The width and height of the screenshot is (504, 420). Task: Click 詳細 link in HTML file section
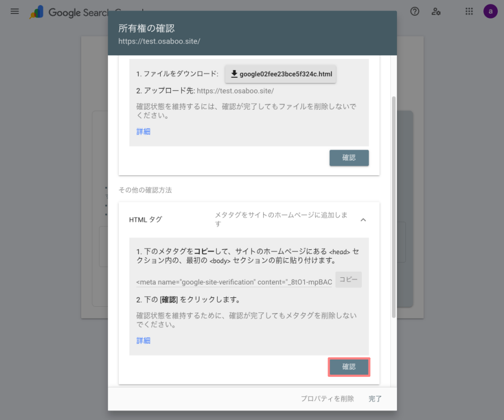pyautogui.click(x=143, y=132)
